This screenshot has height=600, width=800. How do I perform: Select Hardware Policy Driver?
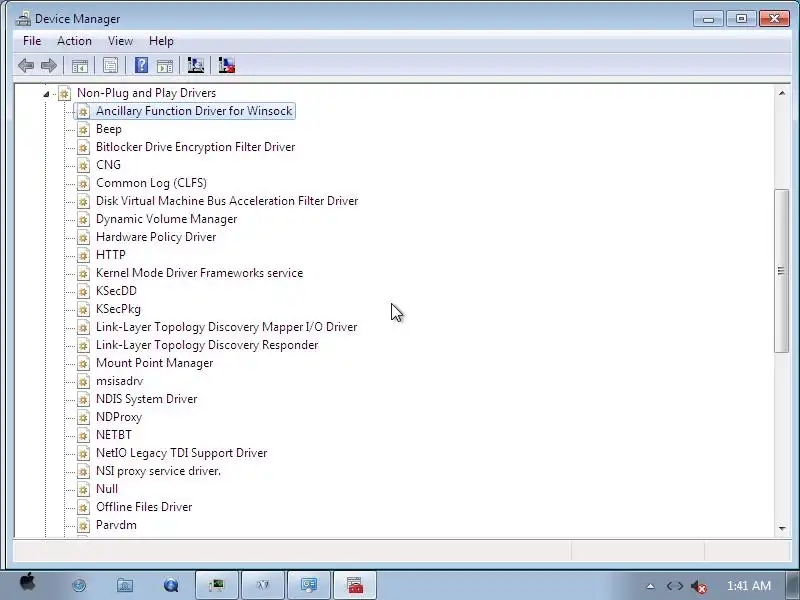156,237
